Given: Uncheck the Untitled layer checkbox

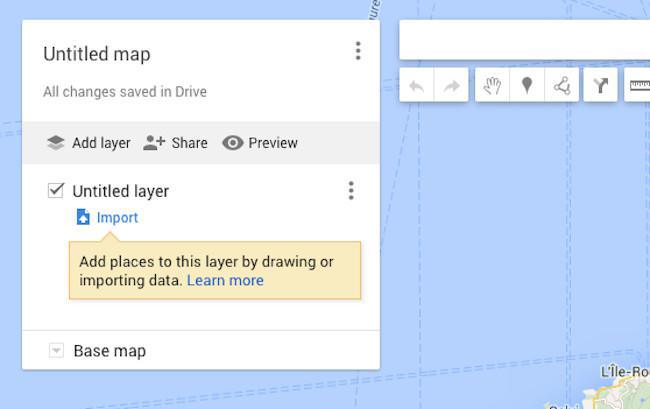Looking at the screenshot, I should 56,190.
